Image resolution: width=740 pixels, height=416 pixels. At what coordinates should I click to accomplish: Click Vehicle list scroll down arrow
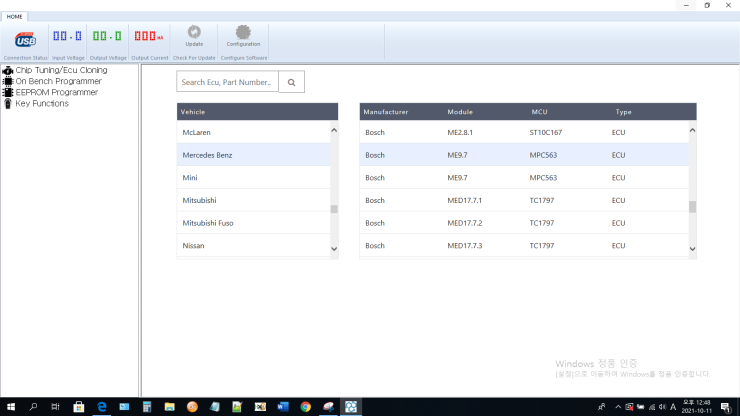pos(334,249)
